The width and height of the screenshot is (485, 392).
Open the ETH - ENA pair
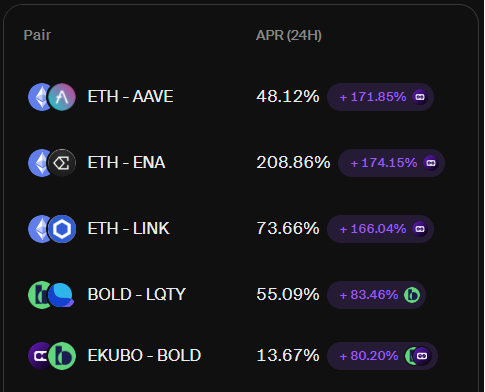click(126, 163)
